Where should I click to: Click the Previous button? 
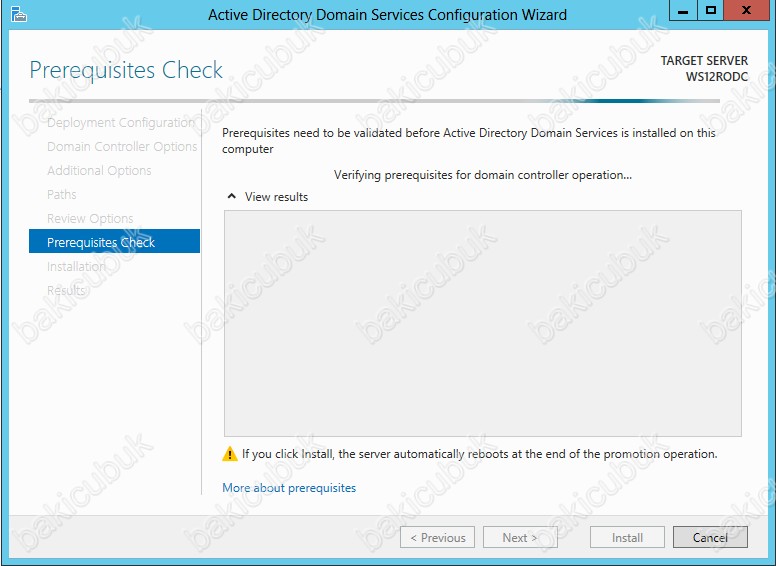(x=437, y=537)
